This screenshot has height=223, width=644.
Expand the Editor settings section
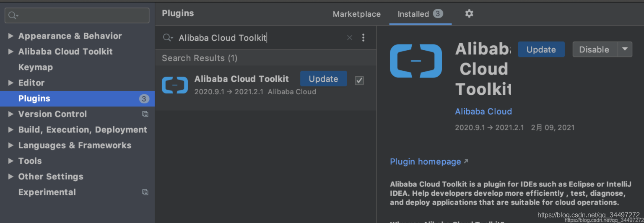[11, 83]
